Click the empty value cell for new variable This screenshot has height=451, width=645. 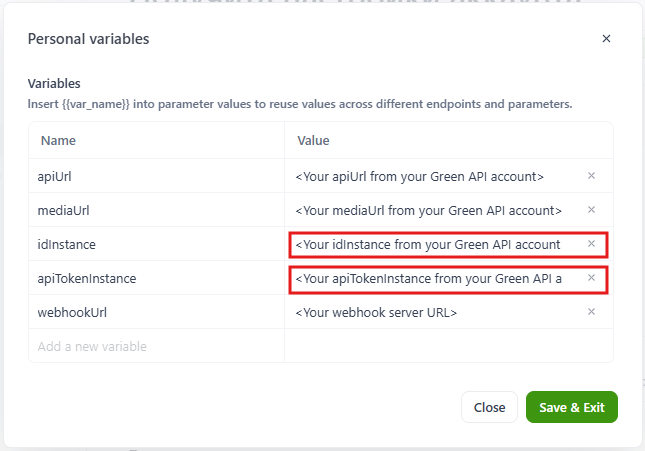pos(448,346)
